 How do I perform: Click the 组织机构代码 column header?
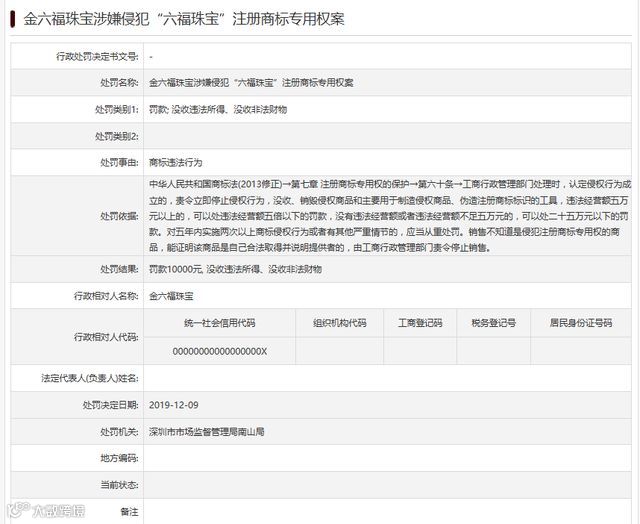point(340,323)
